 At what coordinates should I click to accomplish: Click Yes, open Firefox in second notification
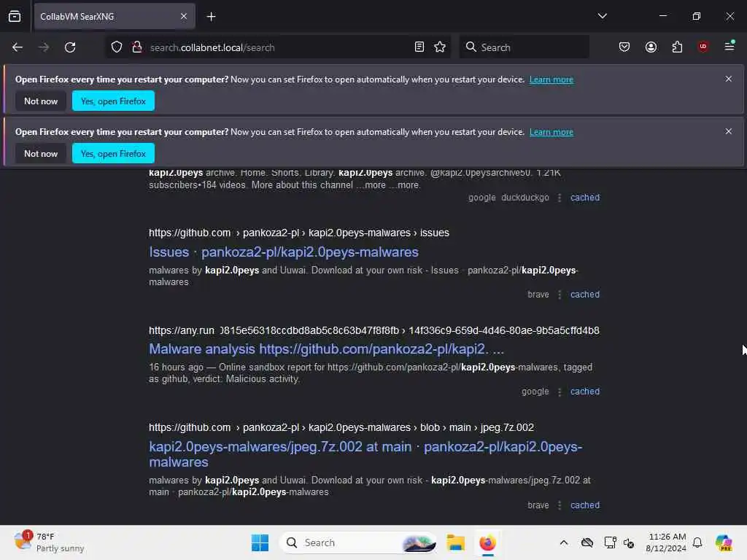pos(113,153)
